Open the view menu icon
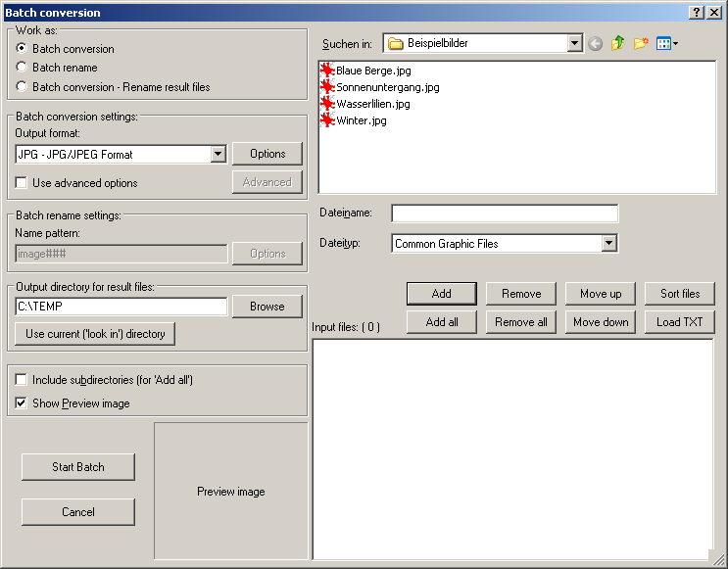The width and height of the screenshot is (728, 569). click(666, 44)
